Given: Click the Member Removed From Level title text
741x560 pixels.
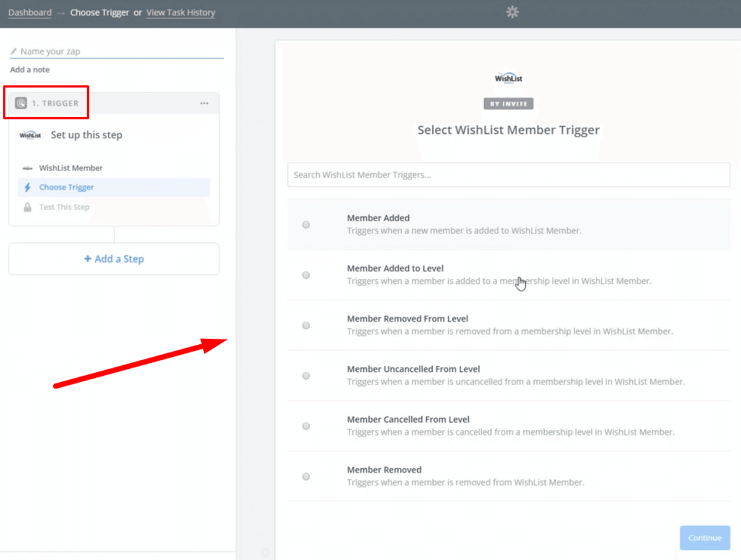Looking at the screenshot, I should click(x=407, y=318).
